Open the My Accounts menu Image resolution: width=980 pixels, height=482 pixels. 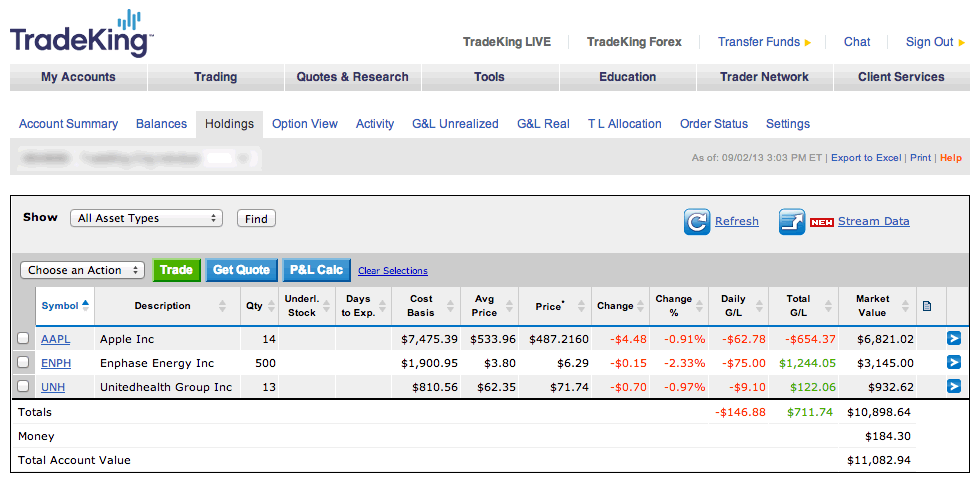point(78,77)
